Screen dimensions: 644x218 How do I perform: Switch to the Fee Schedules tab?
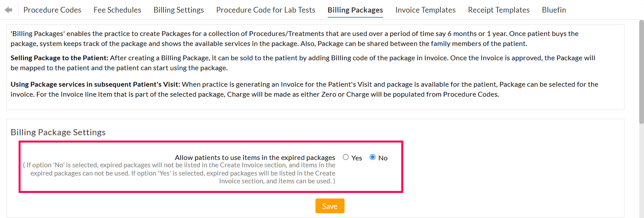pyautogui.click(x=117, y=10)
